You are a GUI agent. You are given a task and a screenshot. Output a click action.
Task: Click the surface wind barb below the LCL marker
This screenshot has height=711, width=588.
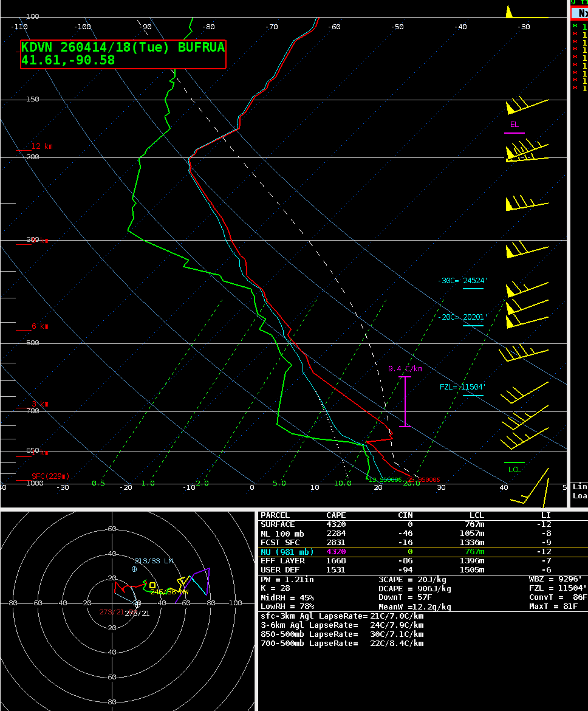530,487
